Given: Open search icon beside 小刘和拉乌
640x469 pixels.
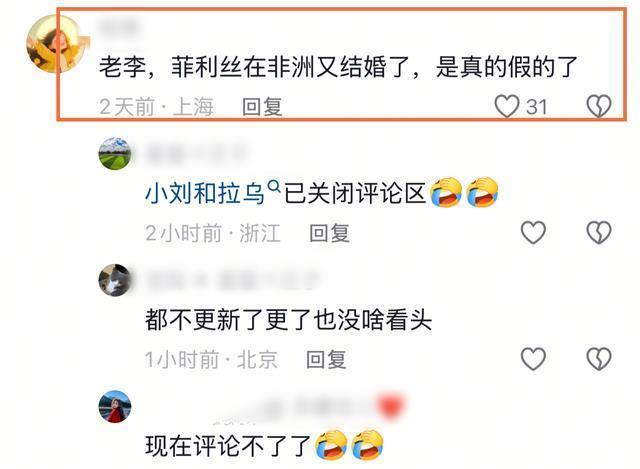Looking at the screenshot, I should pyautogui.click(x=274, y=187).
